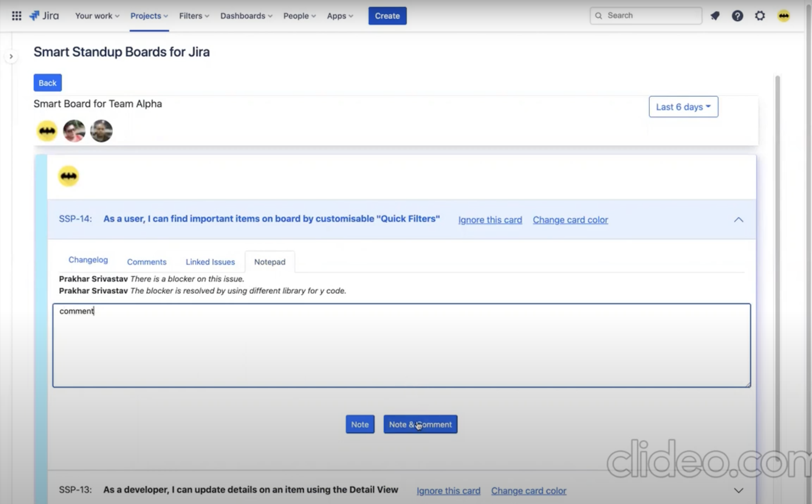Click Change card color for SSP-14

click(x=570, y=220)
